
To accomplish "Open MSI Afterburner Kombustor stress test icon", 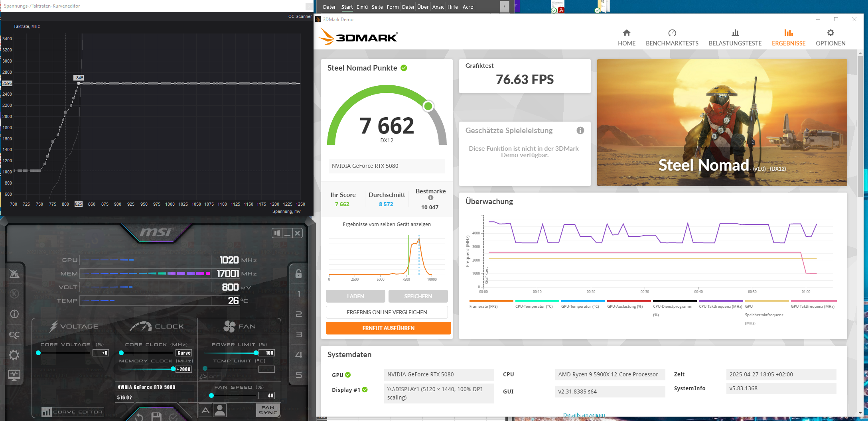I will pyautogui.click(x=14, y=294).
